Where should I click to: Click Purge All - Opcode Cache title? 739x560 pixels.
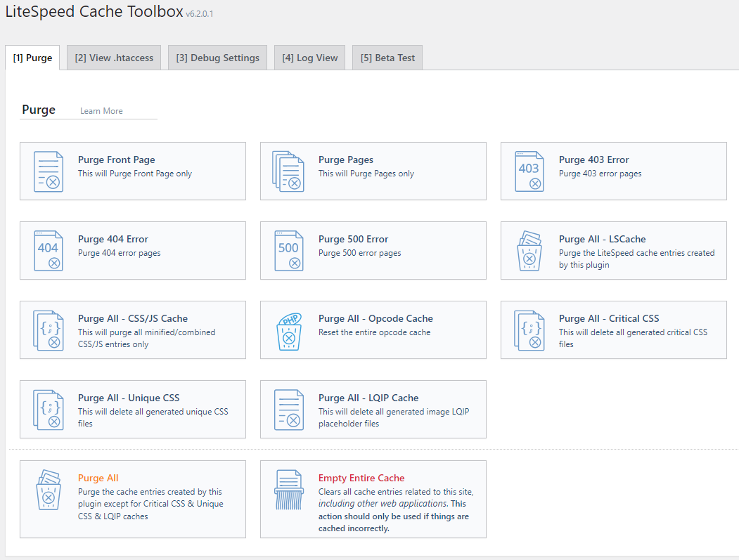(375, 319)
